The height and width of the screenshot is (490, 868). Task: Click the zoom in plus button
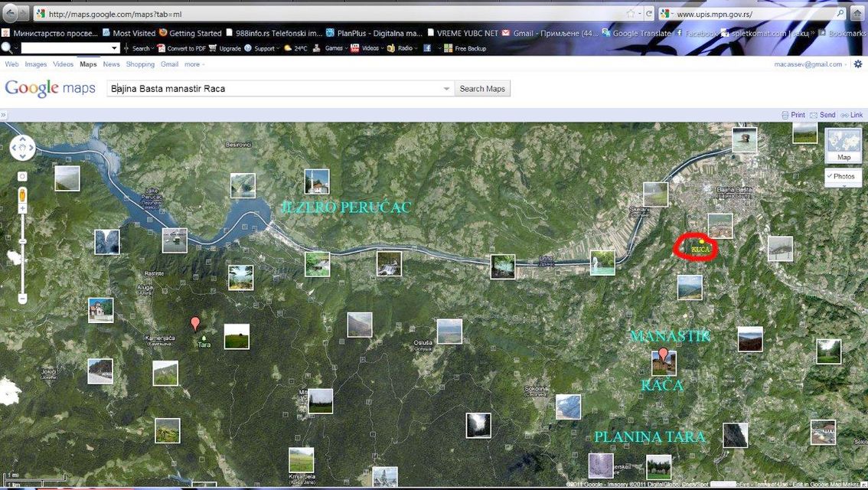click(x=22, y=208)
